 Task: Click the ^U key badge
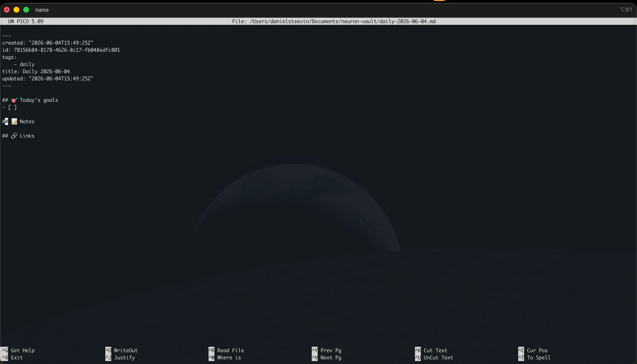tap(418, 358)
